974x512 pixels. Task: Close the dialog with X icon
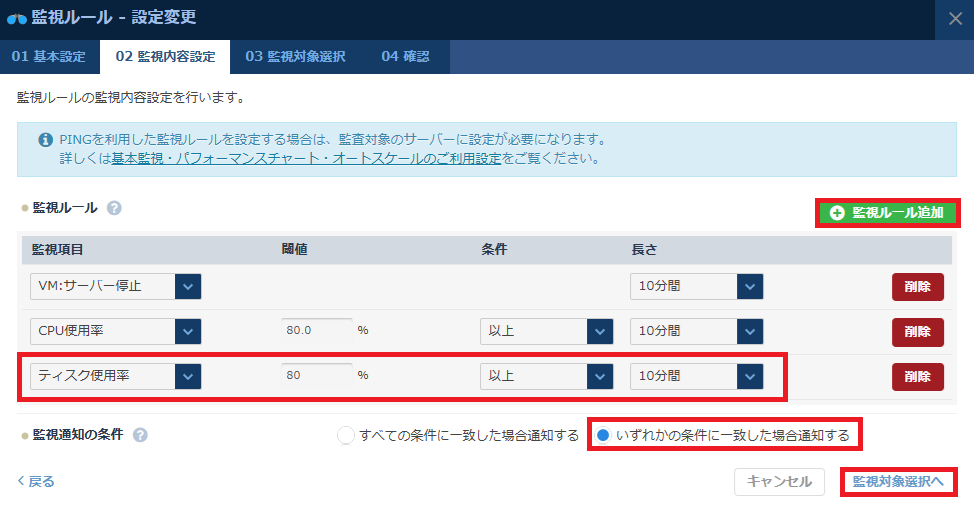954,17
